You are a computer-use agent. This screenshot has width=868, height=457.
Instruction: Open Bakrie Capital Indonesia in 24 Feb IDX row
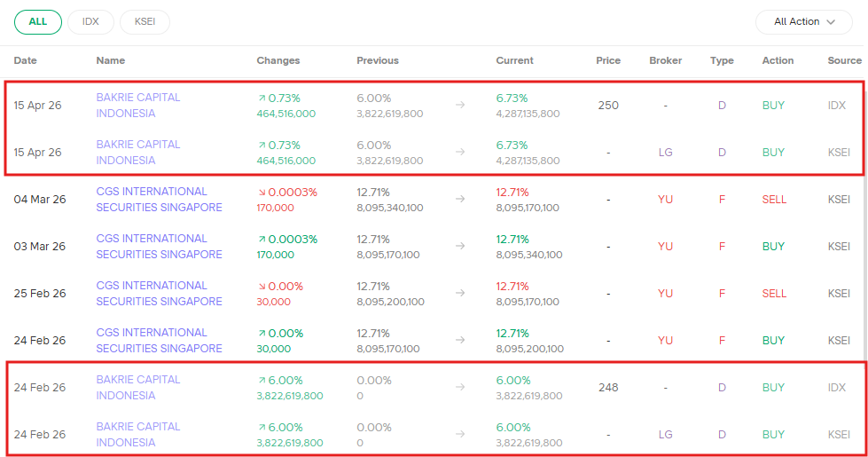point(138,388)
